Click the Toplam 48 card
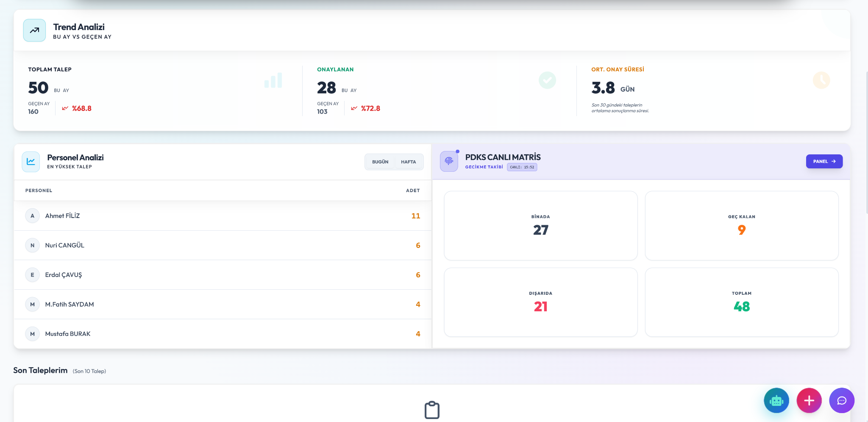868x422 pixels. (742, 302)
